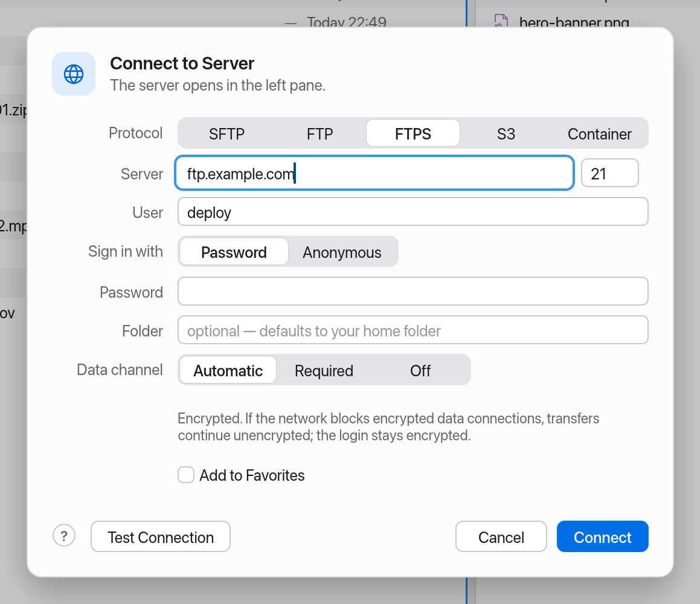Click the User field containing deploy

pos(413,211)
